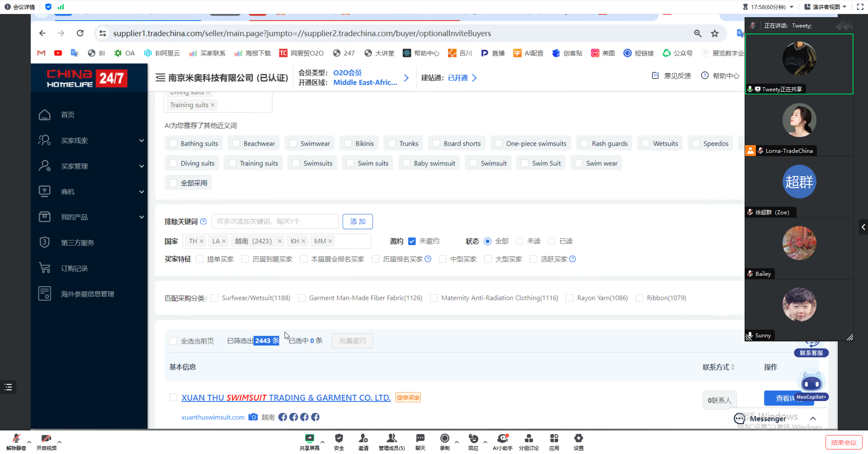The width and height of the screenshot is (868, 454).
Task: Reload the page with browser refresh icon
Action: tap(80, 33)
